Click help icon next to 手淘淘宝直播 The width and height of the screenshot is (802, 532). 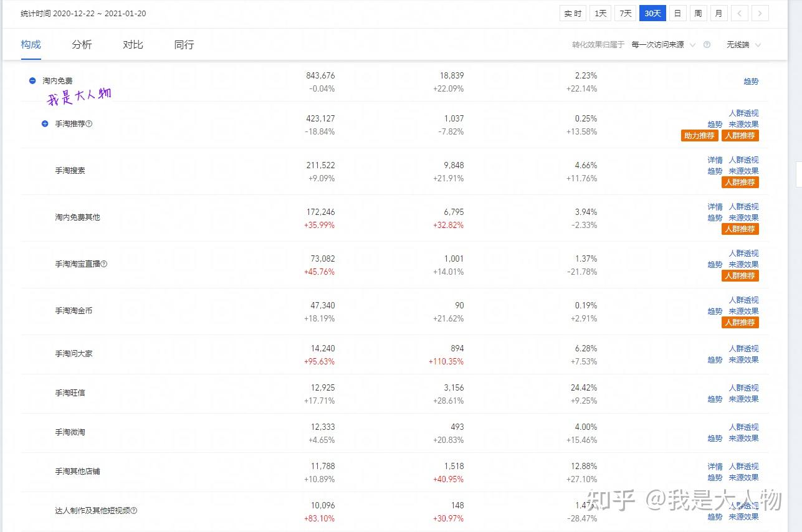pos(104,264)
